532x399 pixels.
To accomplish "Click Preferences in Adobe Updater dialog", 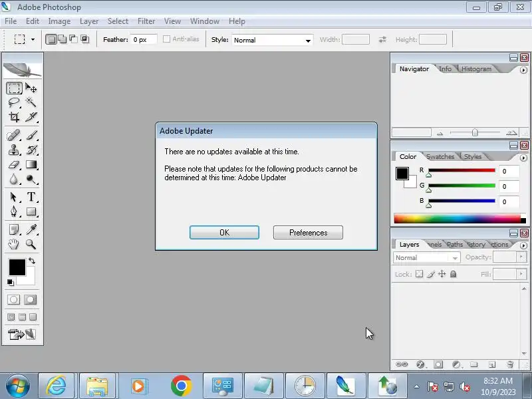I will coord(308,232).
